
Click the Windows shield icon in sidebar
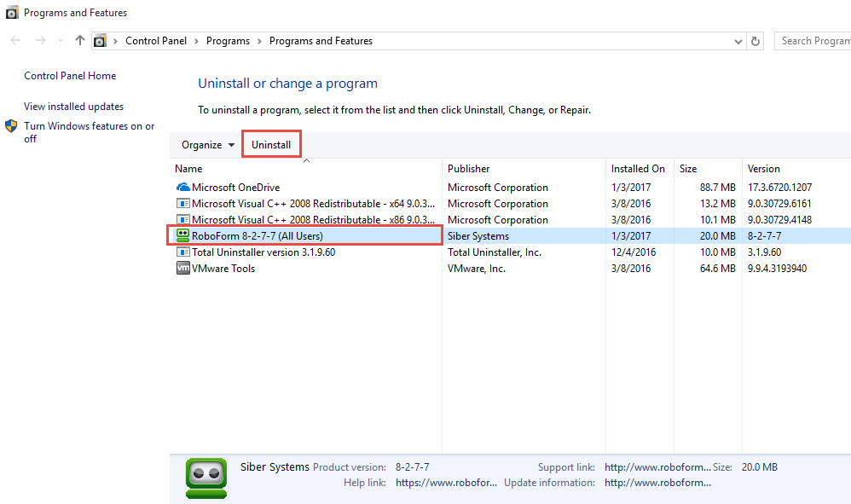[x=11, y=126]
